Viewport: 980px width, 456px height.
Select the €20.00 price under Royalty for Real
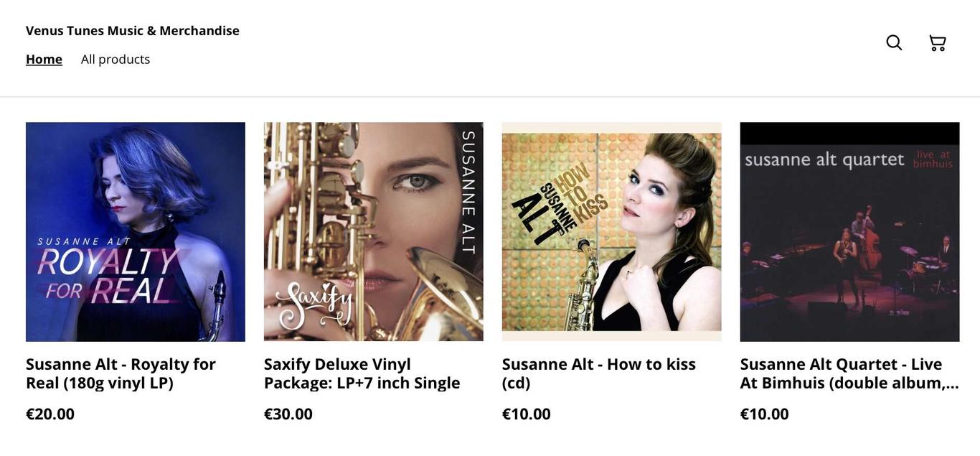pyautogui.click(x=50, y=414)
